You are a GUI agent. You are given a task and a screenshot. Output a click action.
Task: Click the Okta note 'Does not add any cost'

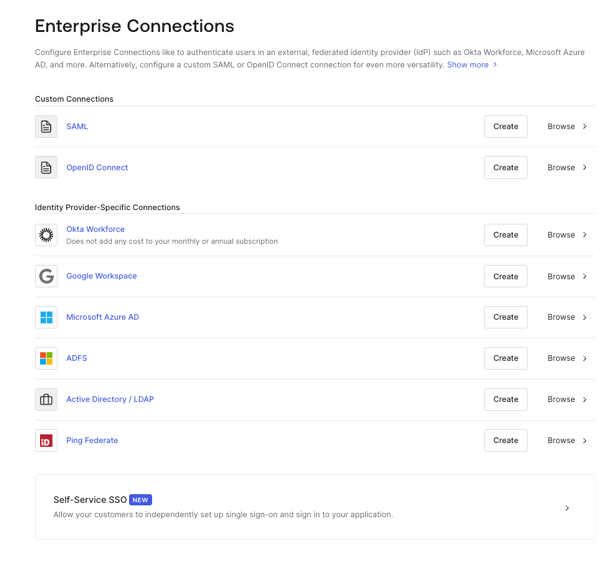[x=172, y=241]
